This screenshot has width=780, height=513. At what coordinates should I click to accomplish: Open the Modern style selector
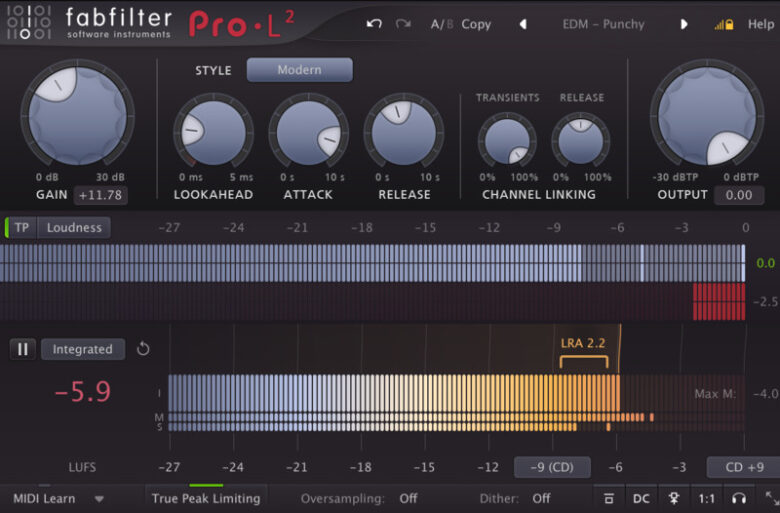tap(299, 70)
